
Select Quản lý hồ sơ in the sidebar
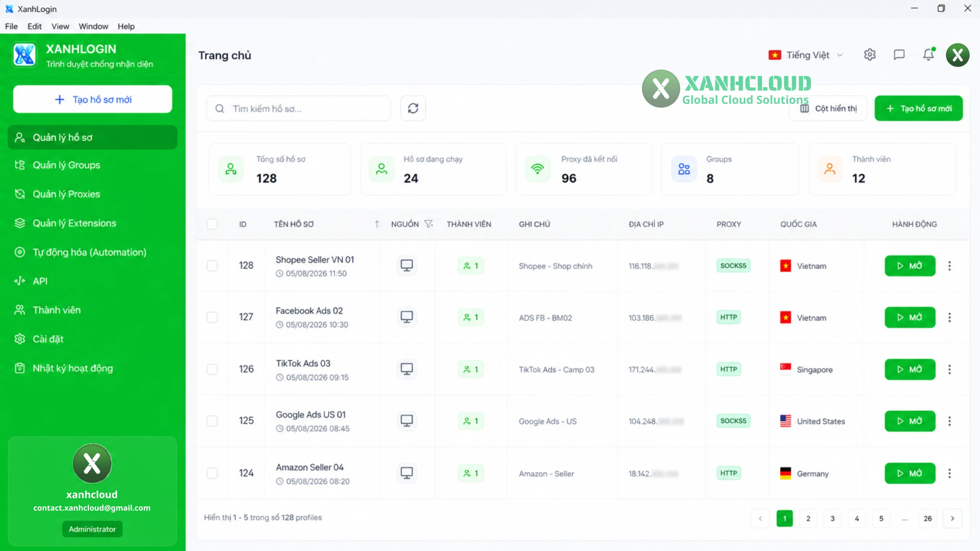click(92, 137)
